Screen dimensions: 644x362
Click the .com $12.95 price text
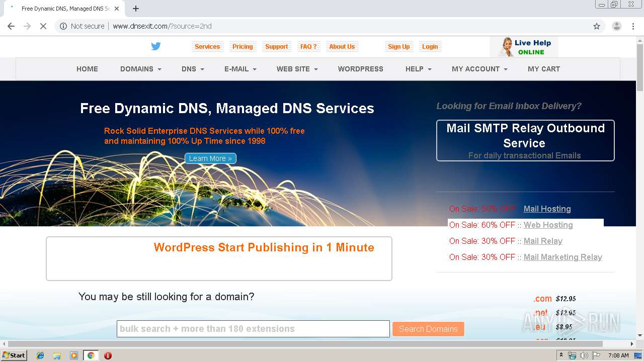point(554,299)
